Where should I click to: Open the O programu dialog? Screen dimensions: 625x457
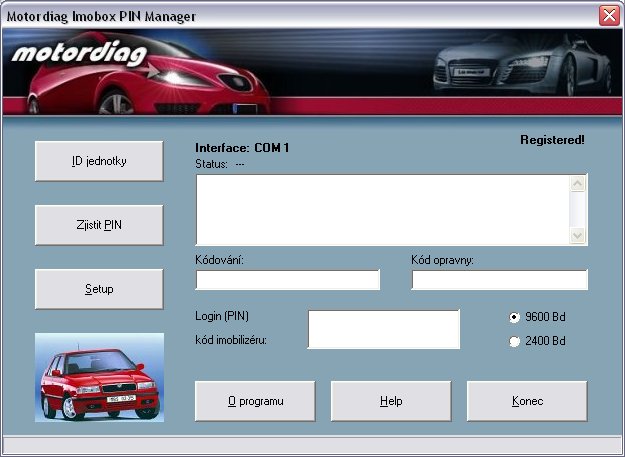255,401
